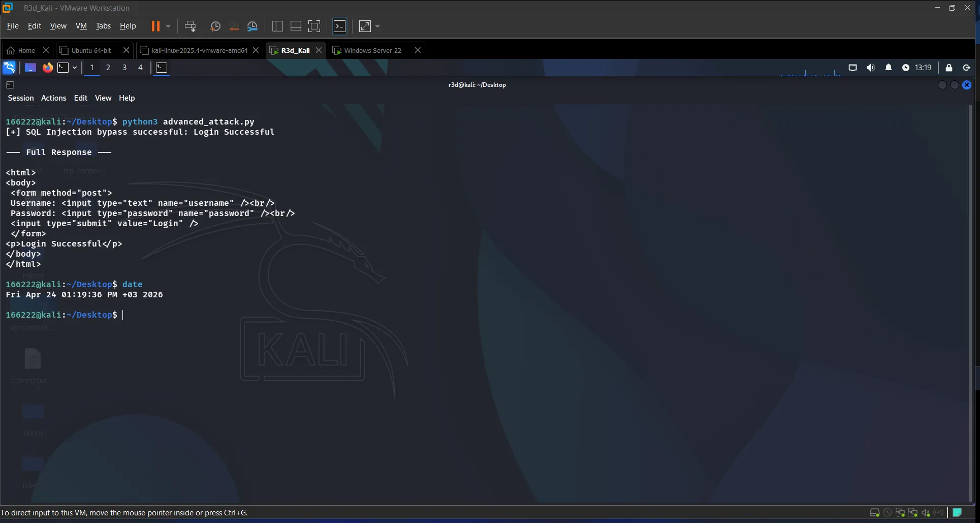Toggle the thumbnail bar view

[x=296, y=26]
